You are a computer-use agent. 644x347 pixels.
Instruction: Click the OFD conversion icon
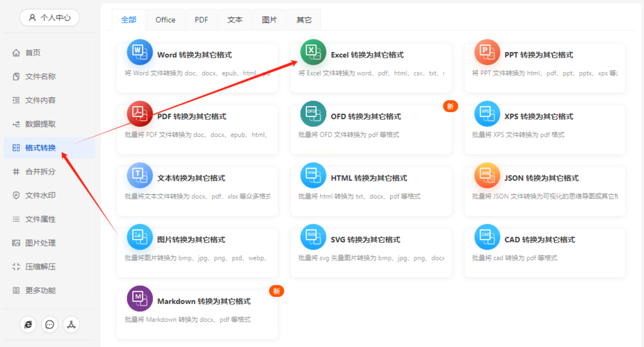313,114
